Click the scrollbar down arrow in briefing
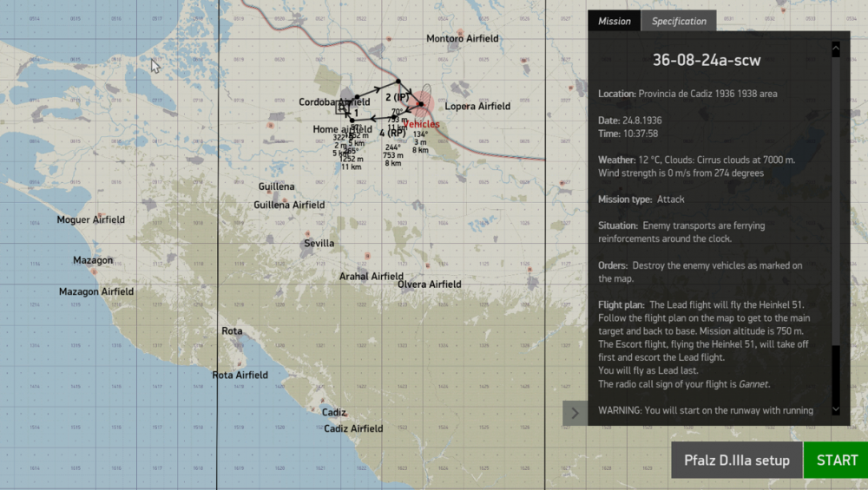Screen dimensions: 868x490 (x=836, y=410)
